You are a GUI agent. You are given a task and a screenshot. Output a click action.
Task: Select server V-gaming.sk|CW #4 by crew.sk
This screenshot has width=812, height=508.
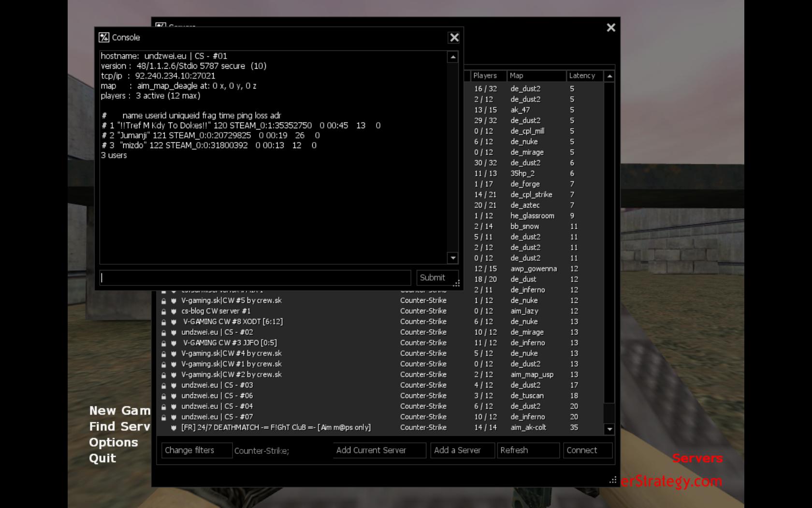[x=381, y=354]
